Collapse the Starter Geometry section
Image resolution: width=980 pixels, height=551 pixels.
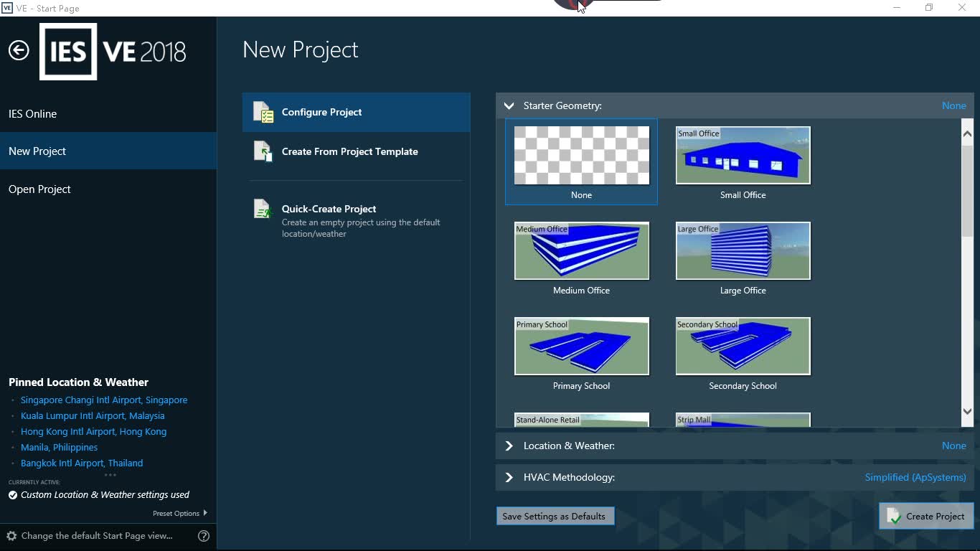point(509,105)
